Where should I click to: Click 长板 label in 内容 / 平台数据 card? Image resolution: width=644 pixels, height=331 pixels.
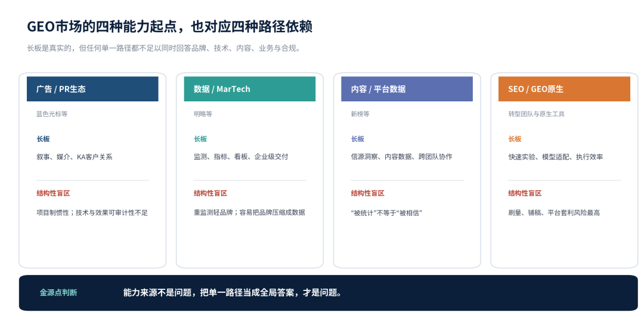[x=358, y=139]
